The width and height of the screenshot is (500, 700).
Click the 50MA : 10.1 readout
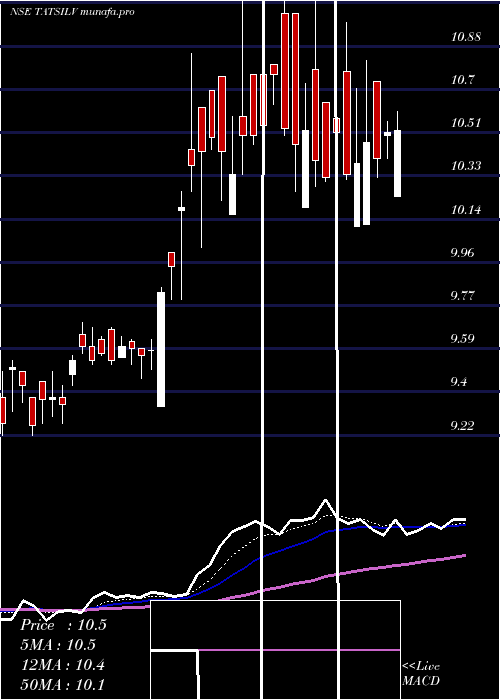[63, 684]
